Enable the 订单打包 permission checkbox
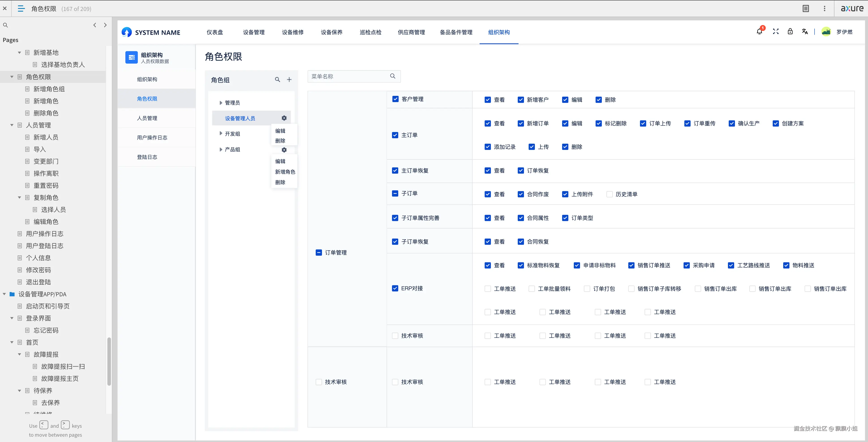 tap(587, 289)
